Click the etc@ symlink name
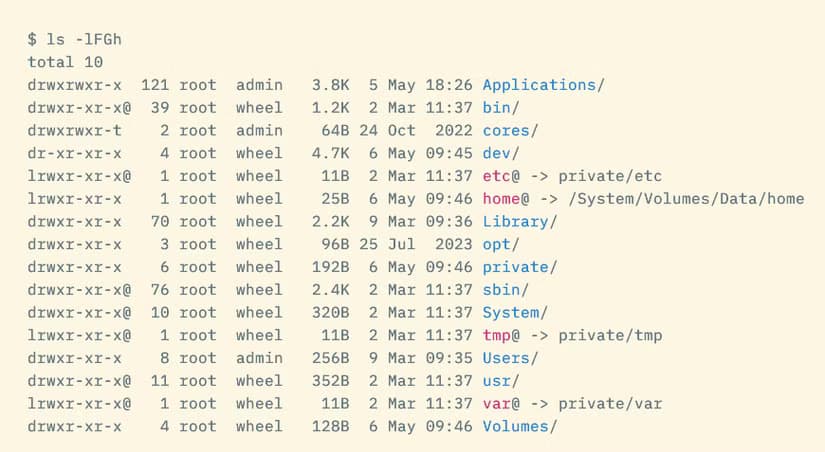This screenshot has height=452, width=825. (501, 176)
